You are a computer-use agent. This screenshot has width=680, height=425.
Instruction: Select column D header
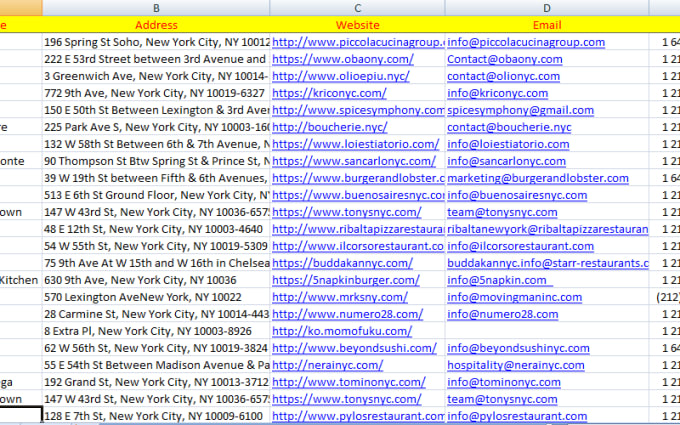click(547, 8)
